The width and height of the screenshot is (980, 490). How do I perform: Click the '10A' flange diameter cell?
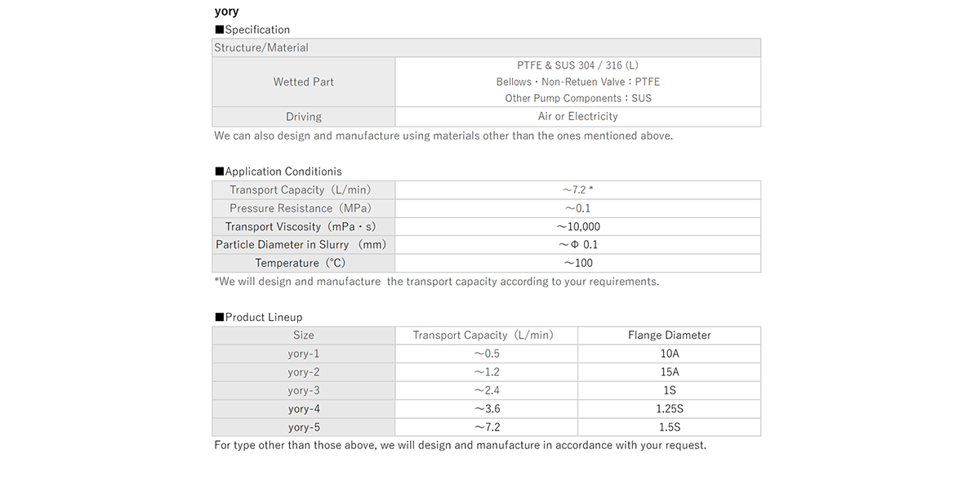pyautogui.click(x=670, y=354)
